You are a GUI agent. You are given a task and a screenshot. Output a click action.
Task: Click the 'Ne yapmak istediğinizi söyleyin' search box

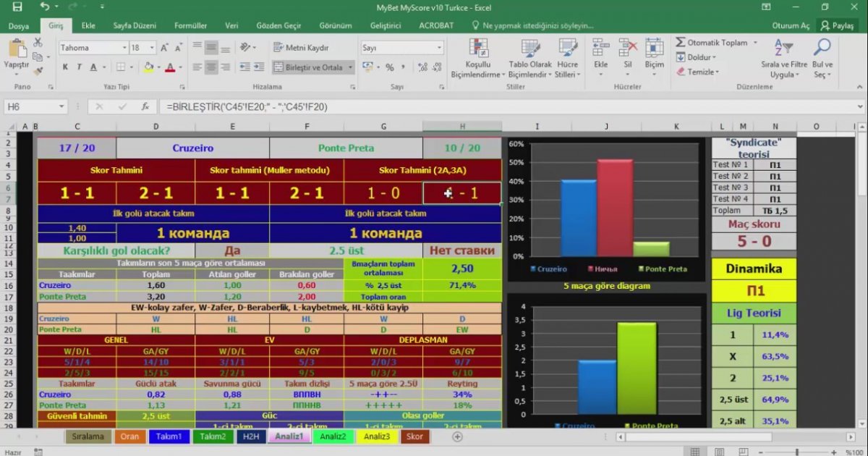[x=534, y=25]
